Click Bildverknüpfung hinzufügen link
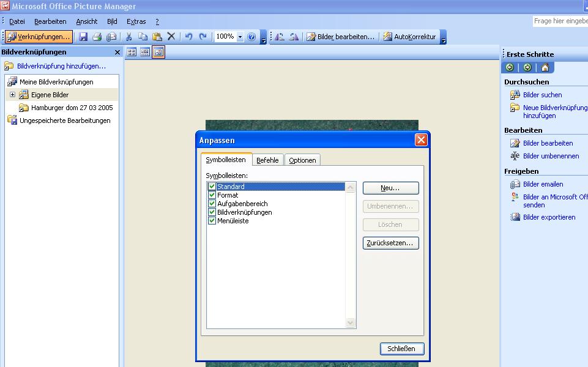The image size is (588, 367). pos(61,66)
